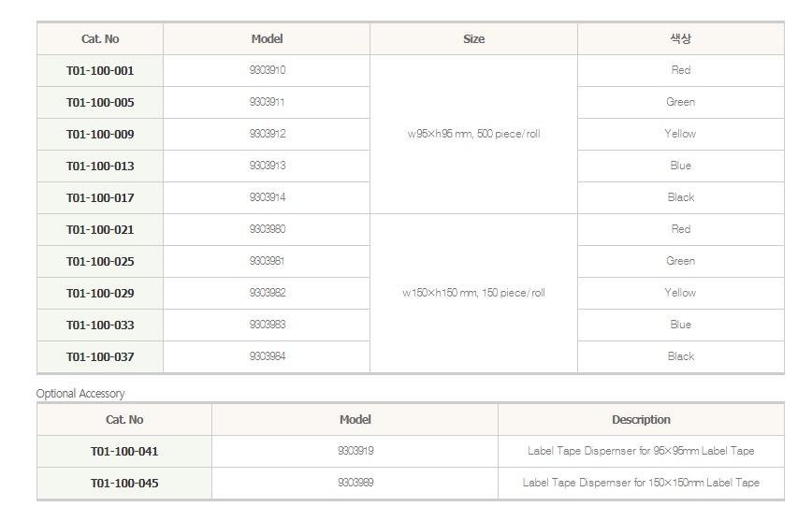Click the 색상 column header
Viewport: 812px width, 521px height.
[x=681, y=39]
